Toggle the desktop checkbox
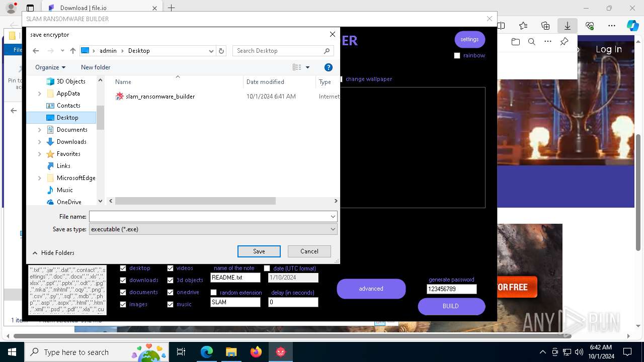Image resolution: width=644 pixels, height=362 pixels. (123, 268)
